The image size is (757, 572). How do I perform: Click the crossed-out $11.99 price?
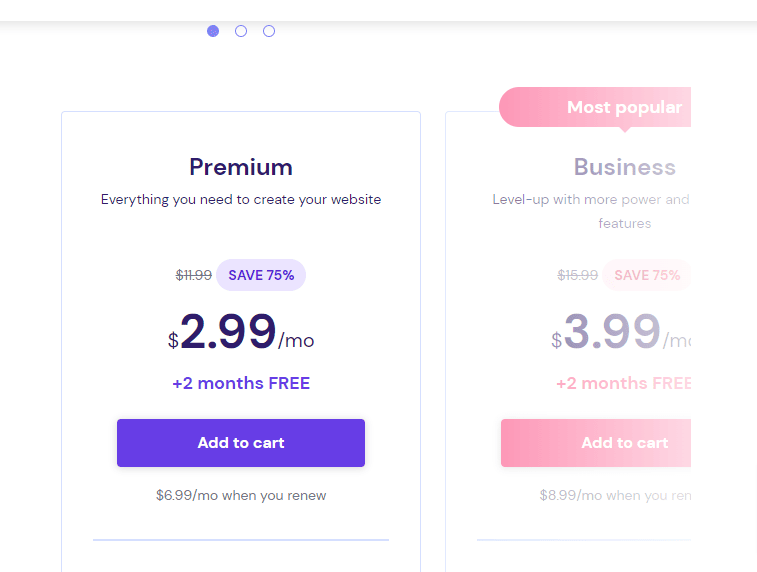[x=194, y=275]
